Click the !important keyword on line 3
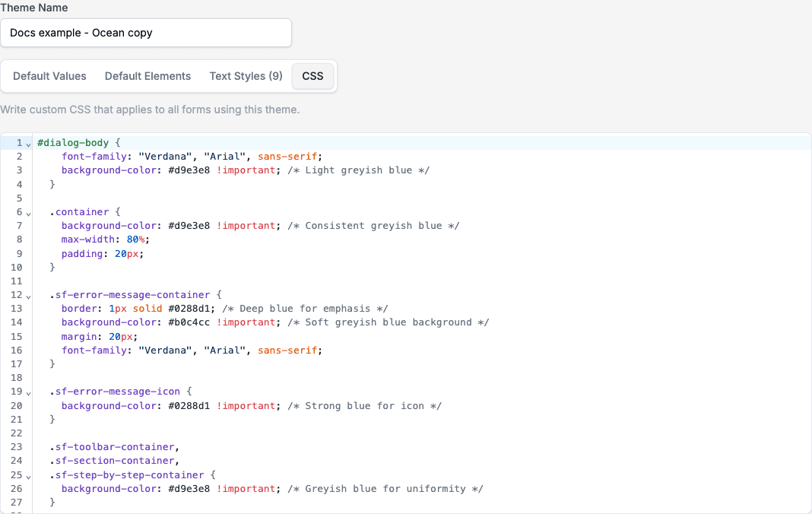 (246, 170)
